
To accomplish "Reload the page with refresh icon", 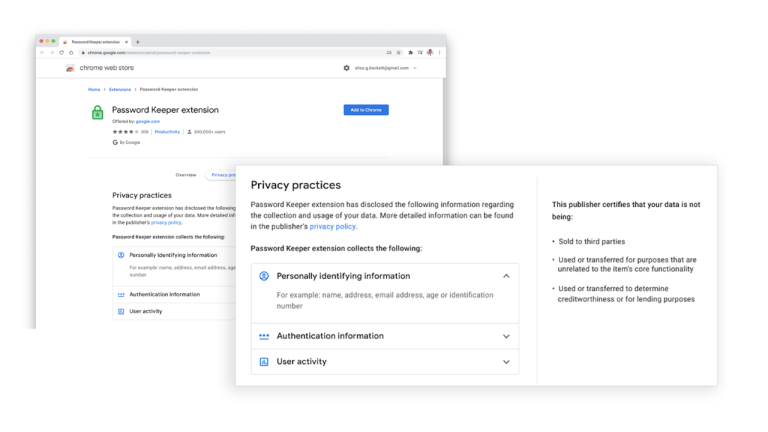I will [61, 52].
